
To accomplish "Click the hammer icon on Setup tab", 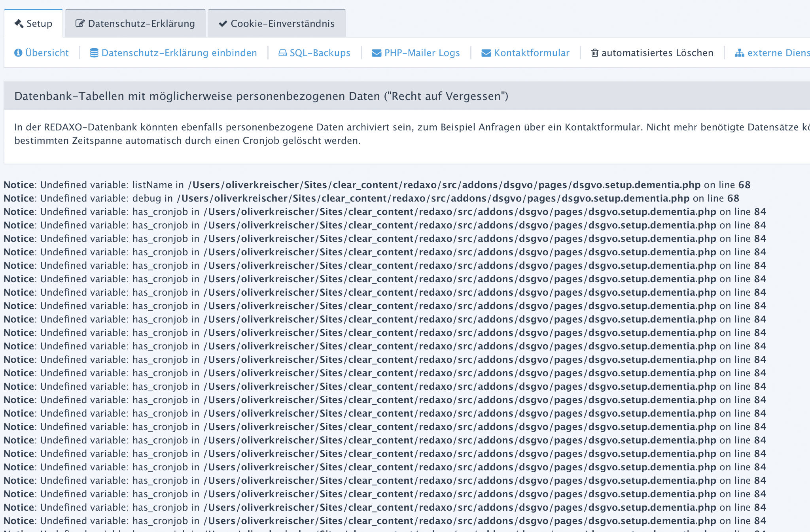I will point(19,24).
